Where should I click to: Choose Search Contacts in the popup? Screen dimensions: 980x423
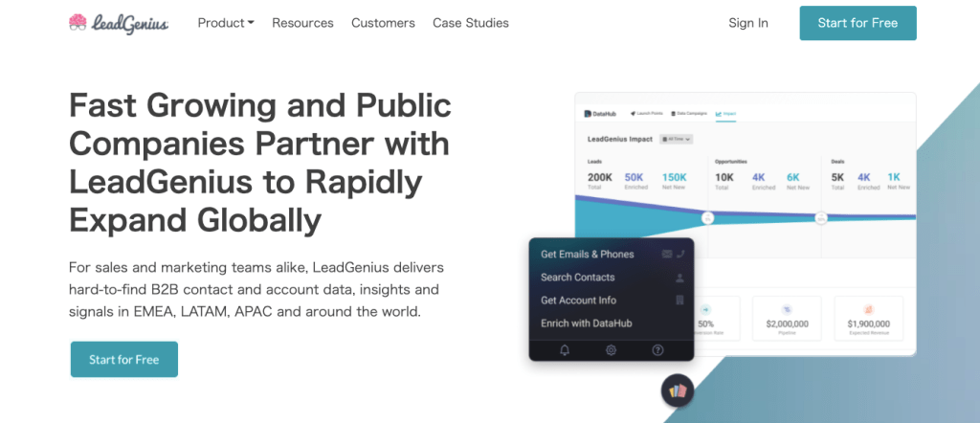[577, 278]
